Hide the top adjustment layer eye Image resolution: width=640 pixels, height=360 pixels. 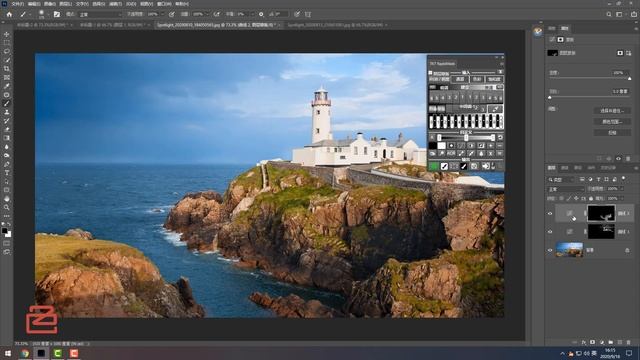[x=550, y=213]
